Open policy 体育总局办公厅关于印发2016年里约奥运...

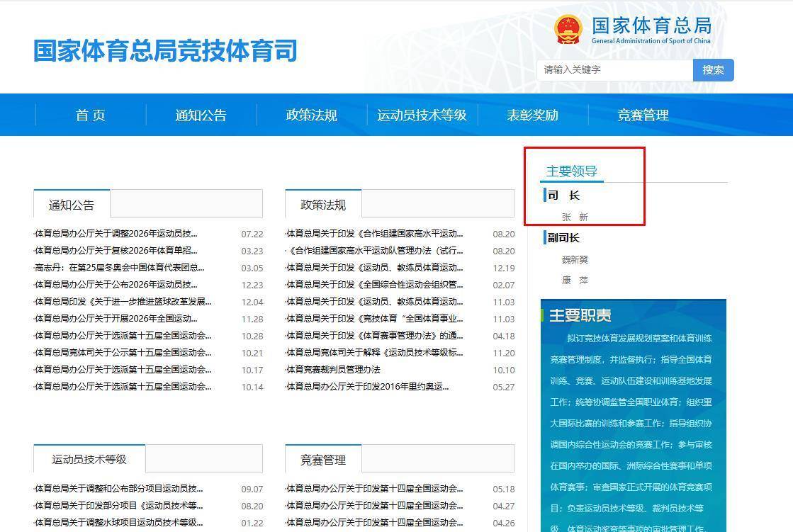[367, 386]
